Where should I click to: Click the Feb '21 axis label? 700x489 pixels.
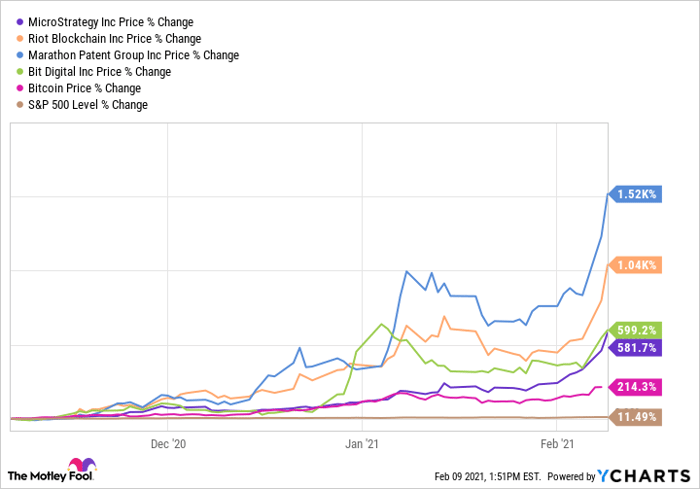556,441
